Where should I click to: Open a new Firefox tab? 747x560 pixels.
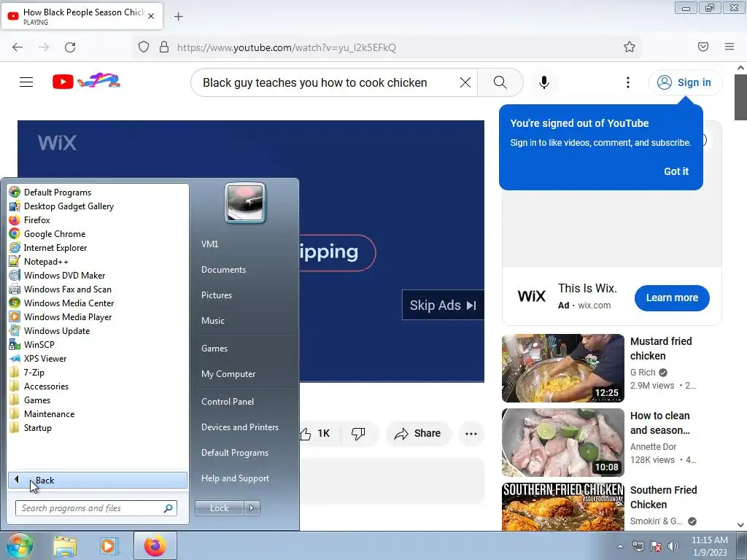(x=178, y=17)
